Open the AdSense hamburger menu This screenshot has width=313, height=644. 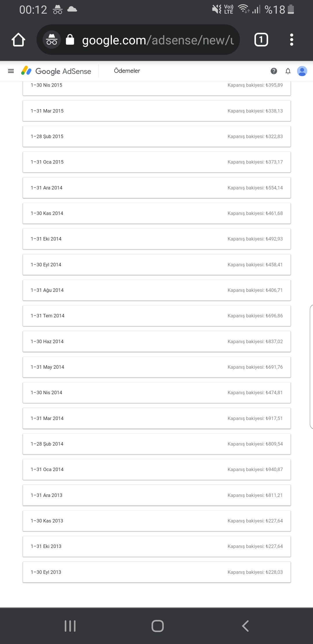[x=11, y=71]
